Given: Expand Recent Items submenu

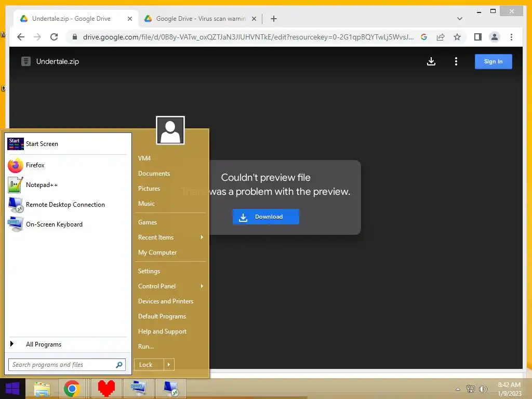Looking at the screenshot, I should pos(170,237).
